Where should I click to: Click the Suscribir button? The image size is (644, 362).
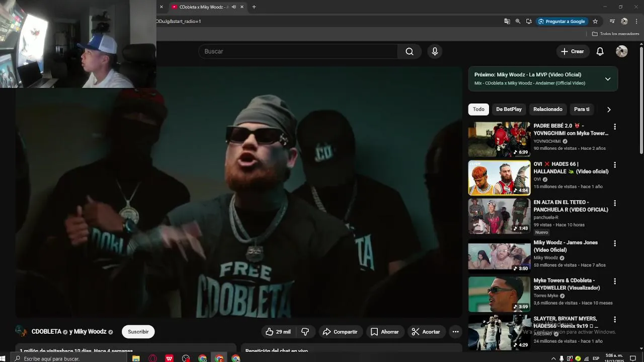click(x=138, y=332)
